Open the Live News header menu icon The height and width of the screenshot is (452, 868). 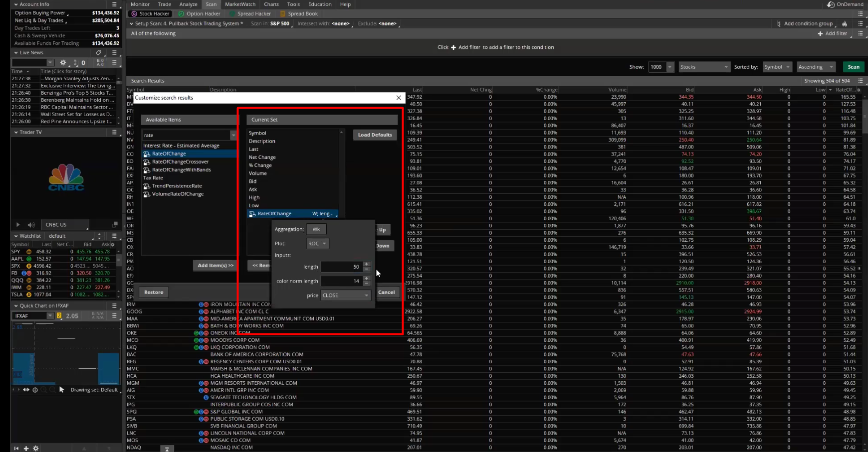pyautogui.click(x=114, y=52)
